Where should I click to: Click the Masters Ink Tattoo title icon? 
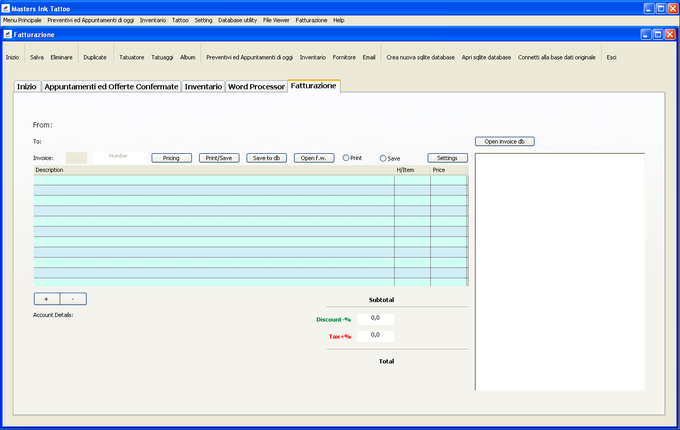click(x=6, y=8)
